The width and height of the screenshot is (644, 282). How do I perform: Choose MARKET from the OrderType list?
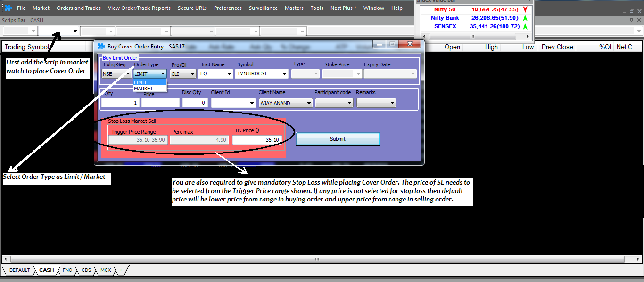tap(144, 89)
